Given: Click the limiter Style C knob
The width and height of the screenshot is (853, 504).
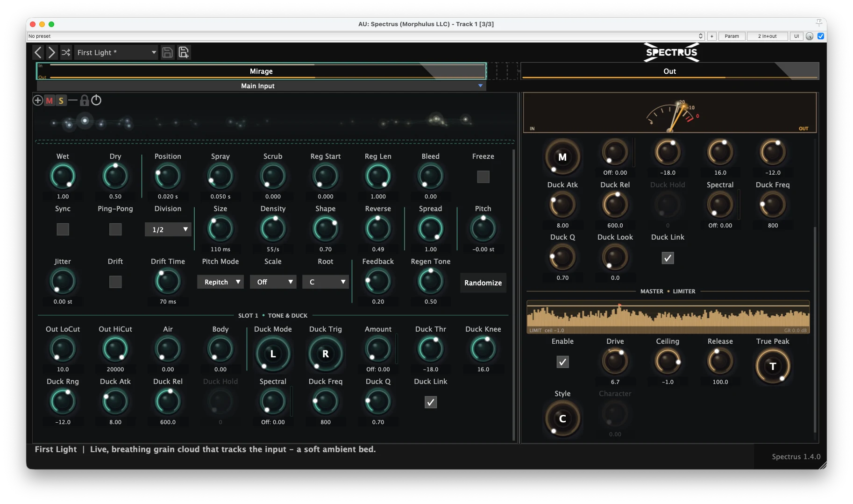Looking at the screenshot, I should 562,419.
